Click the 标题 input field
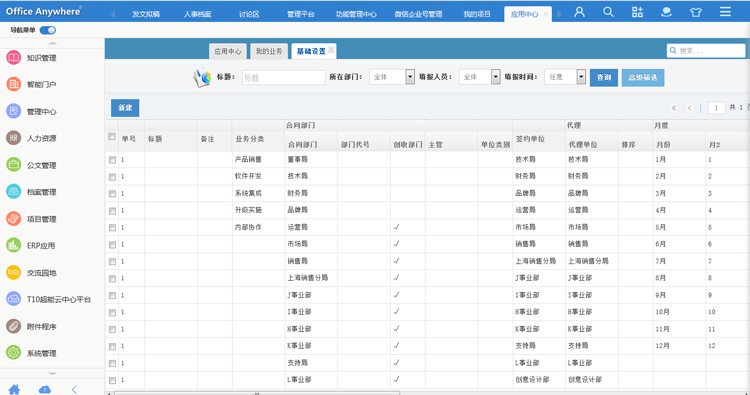Image resolution: width=750 pixels, height=395 pixels. (x=284, y=77)
